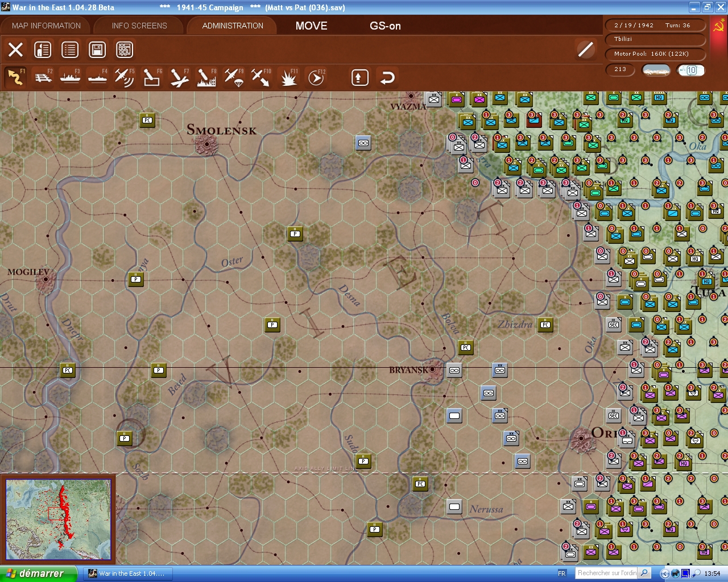This screenshot has height=582, width=728.
Task: Click the upward arrow box toolbar icon
Action: [x=359, y=77]
